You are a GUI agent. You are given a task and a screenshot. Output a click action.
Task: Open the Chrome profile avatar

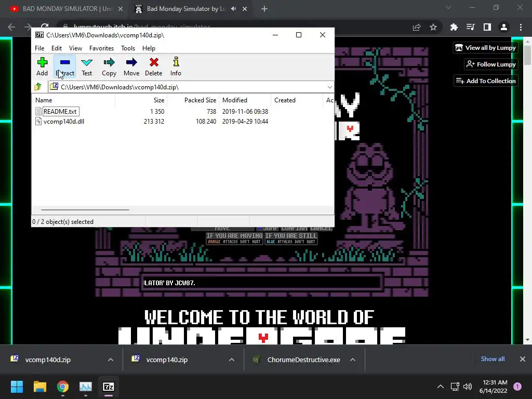point(504,27)
